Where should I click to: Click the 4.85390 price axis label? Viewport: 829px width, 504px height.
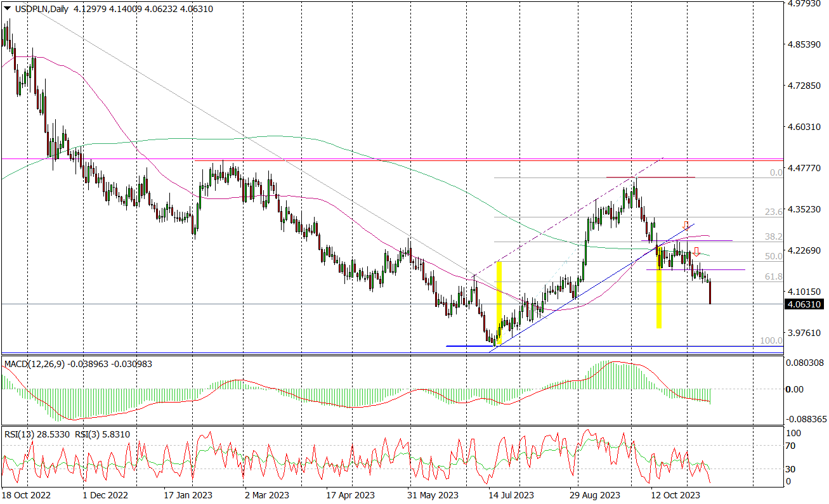804,44
